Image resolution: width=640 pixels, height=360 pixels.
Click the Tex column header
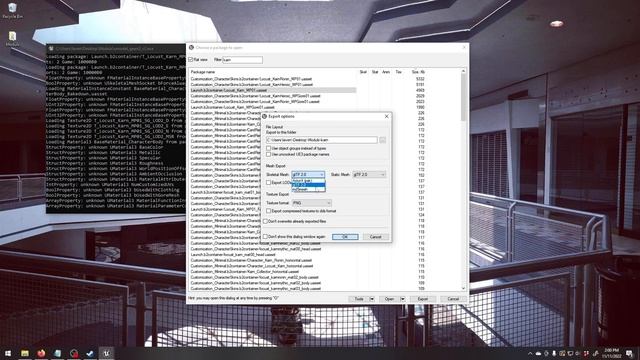click(x=398, y=72)
